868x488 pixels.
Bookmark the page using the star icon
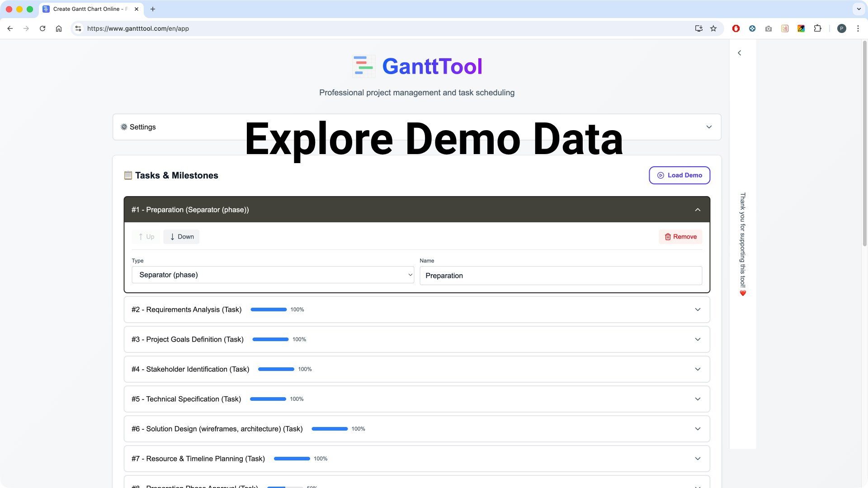pyautogui.click(x=714, y=28)
